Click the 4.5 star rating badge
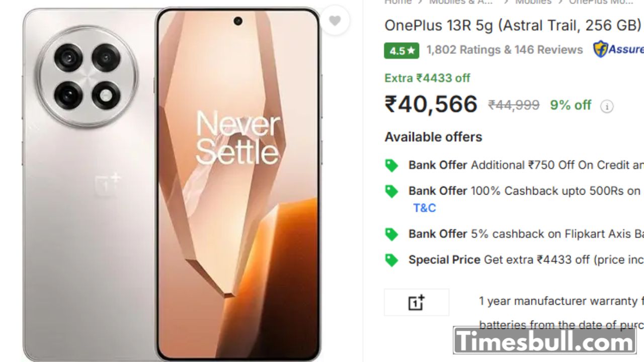The height and width of the screenshot is (362, 644). tap(401, 50)
